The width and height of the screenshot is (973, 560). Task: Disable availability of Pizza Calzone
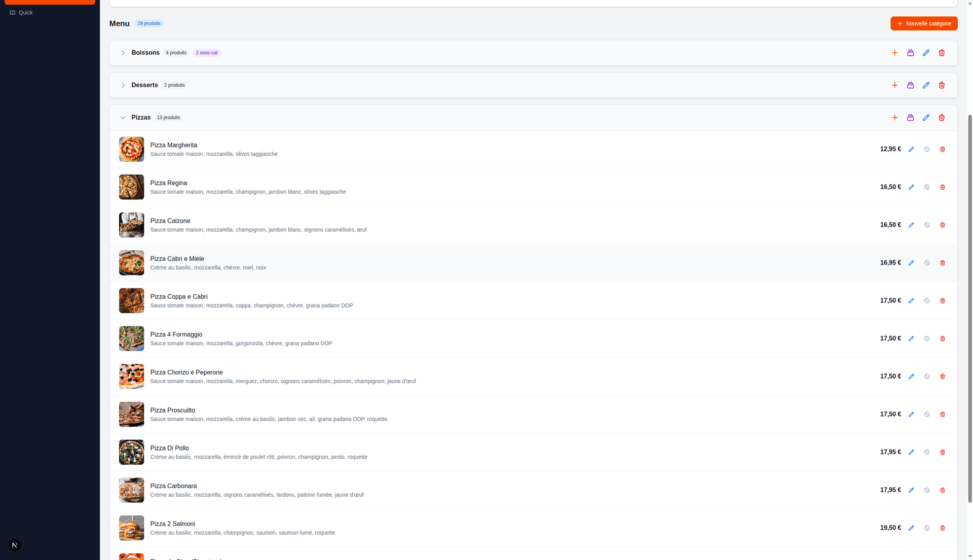(x=927, y=225)
